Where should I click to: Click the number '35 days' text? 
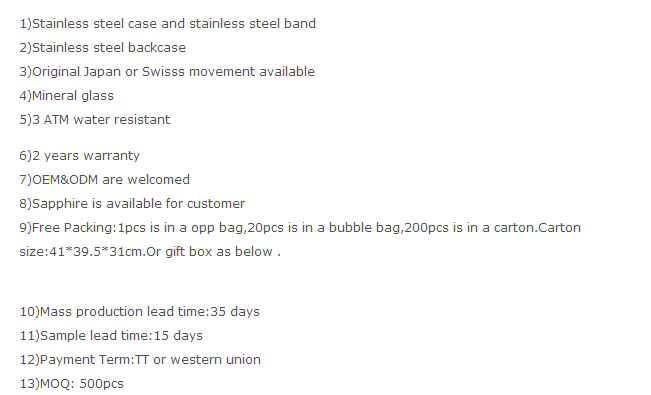pyautogui.click(x=235, y=312)
